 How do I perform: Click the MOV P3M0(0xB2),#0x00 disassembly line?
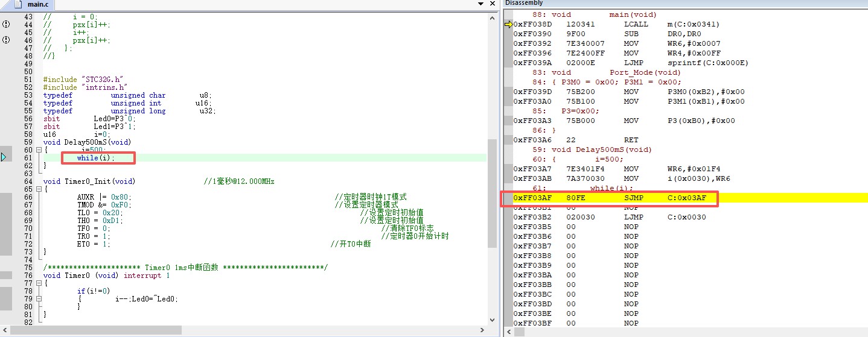coord(629,92)
